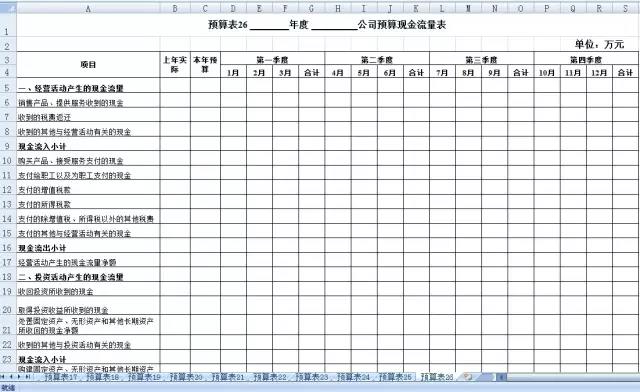This screenshot has height=392, width=640.
Task: Click cell 现金流出小计
Action: pos(88,245)
